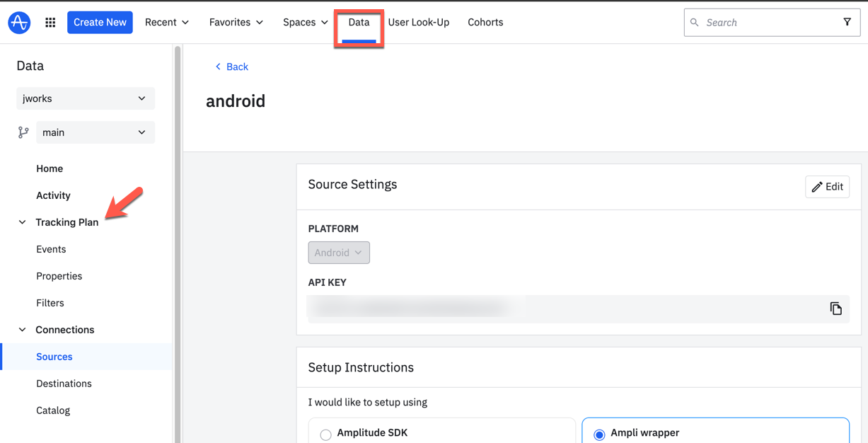
Task: Click the Back link
Action: (x=231, y=67)
